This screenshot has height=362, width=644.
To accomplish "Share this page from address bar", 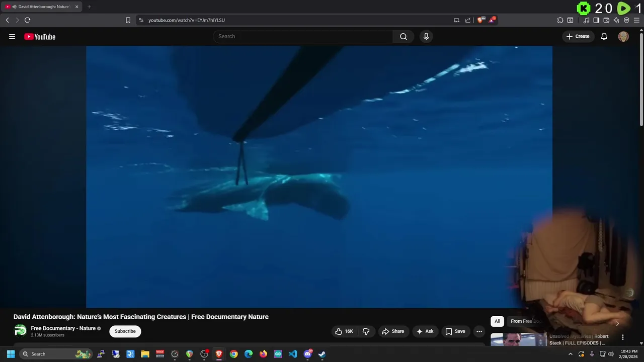I will 468,20.
